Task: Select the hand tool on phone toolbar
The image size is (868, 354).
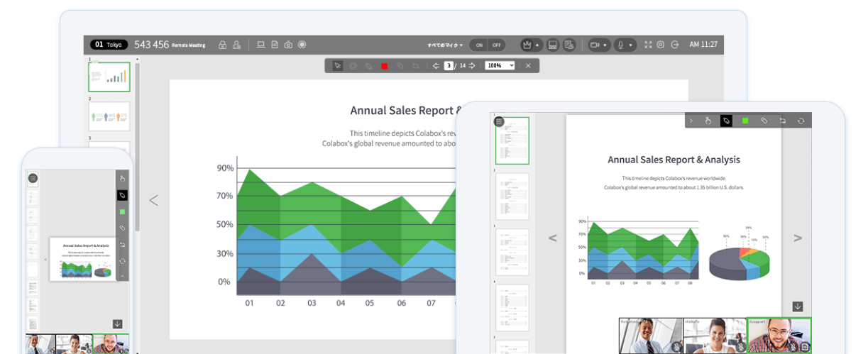Action: tap(122, 178)
